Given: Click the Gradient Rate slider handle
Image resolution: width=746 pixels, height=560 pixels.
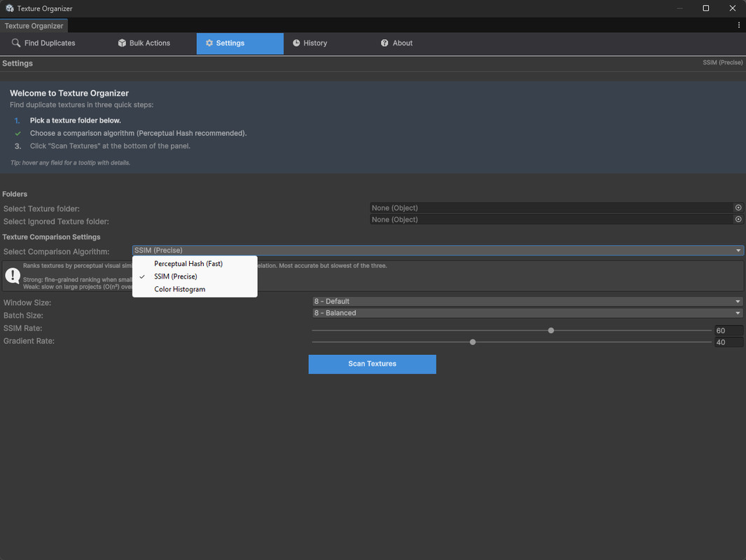Looking at the screenshot, I should pos(472,342).
